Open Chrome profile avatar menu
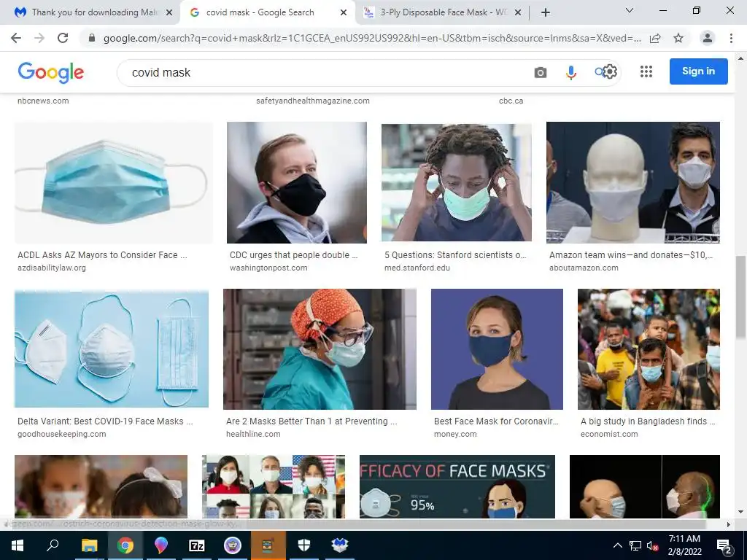747x560 pixels. [708, 38]
